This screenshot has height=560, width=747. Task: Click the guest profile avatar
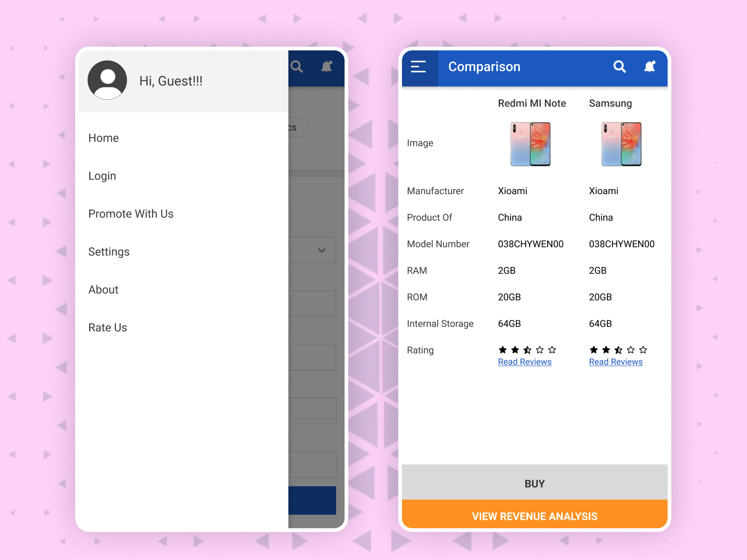coord(107,80)
